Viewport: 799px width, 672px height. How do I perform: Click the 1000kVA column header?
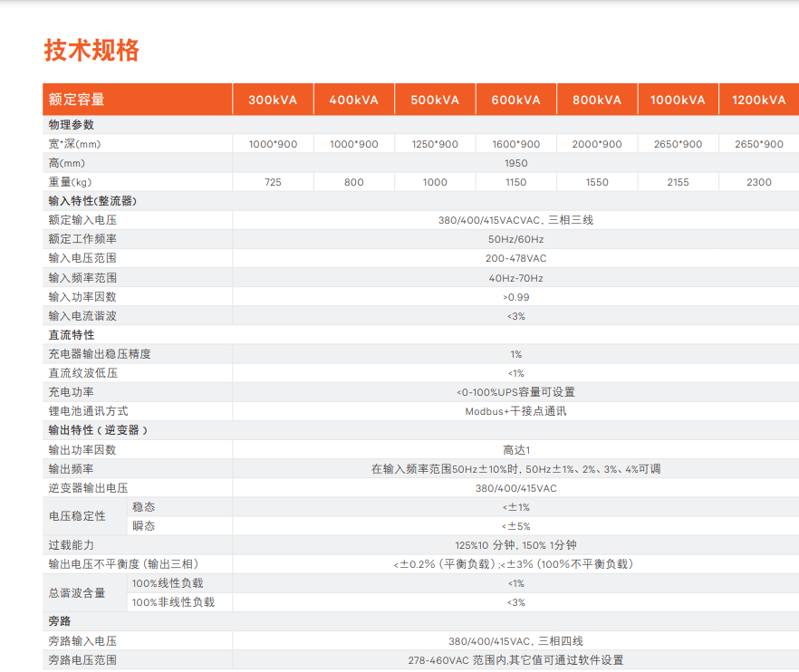pos(678,100)
